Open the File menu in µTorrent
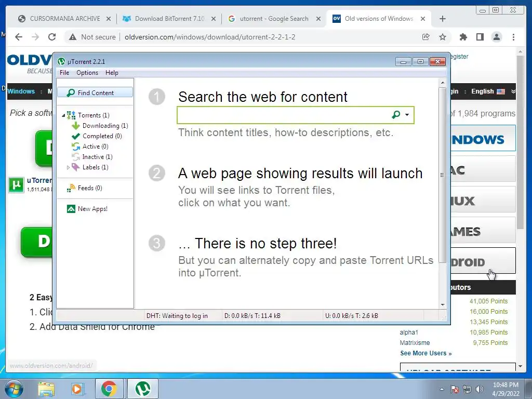This screenshot has width=532, height=399. 64,73
